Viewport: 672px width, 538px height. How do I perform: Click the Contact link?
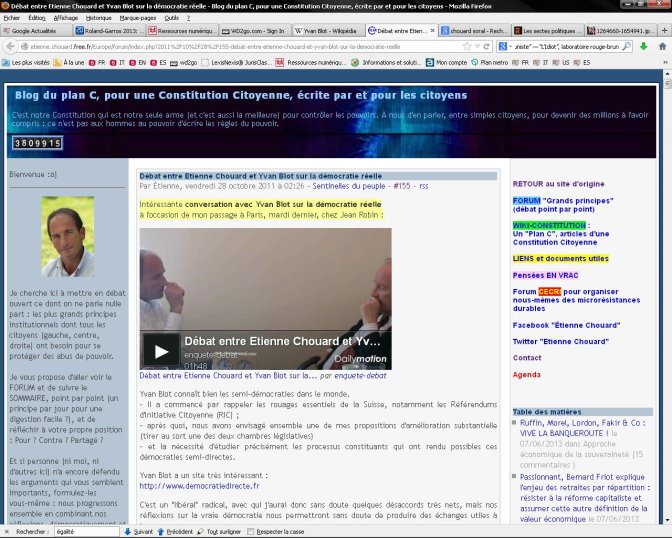pyautogui.click(x=527, y=358)
